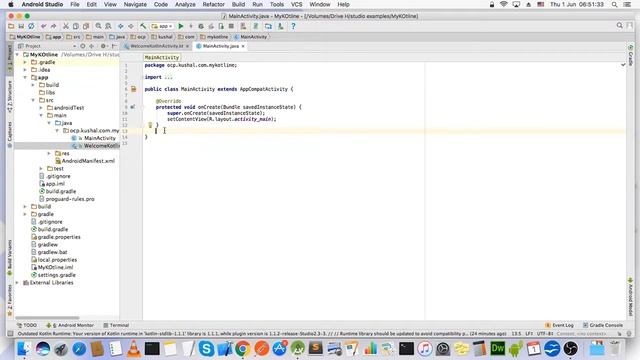Viewport: 640px width, 360px height.
Task: Click the Synchronize toolbar icon
Action: coord(31,26)
